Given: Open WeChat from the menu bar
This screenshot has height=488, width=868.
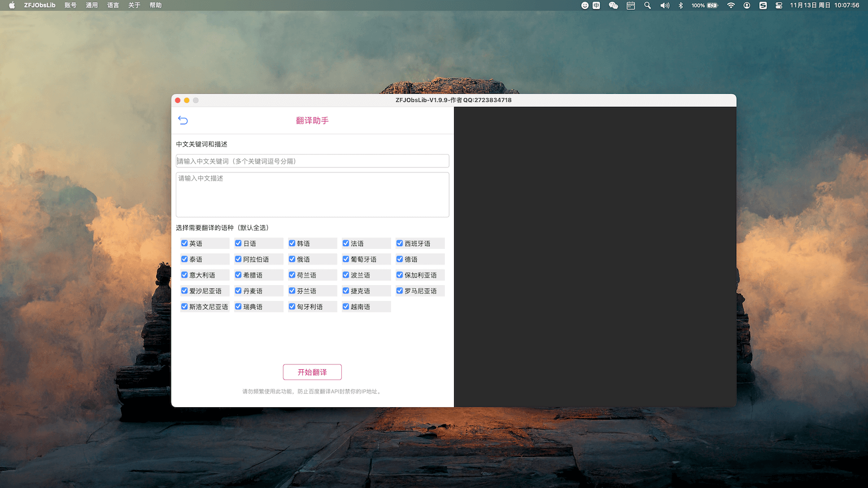Looking at the screenshot, I should [x=614, y=5].
